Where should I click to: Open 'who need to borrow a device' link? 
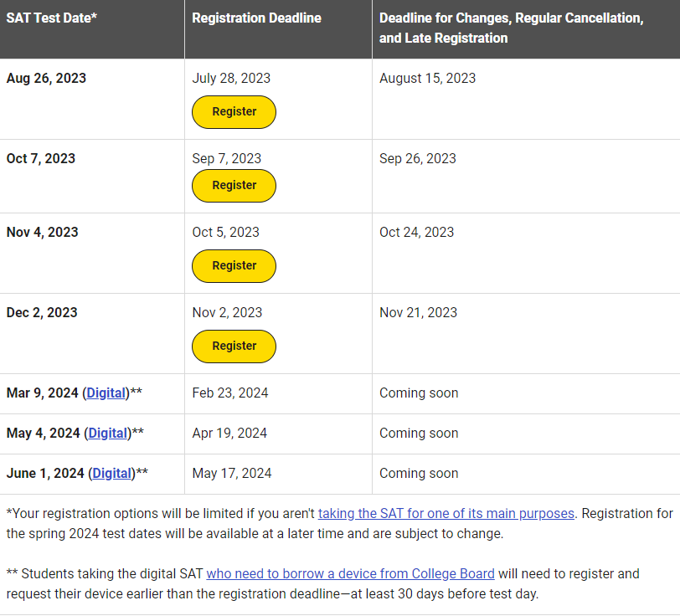tap(350, 573)
